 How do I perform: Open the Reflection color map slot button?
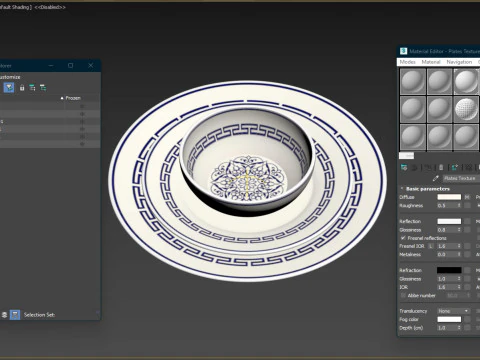point(467,221)
